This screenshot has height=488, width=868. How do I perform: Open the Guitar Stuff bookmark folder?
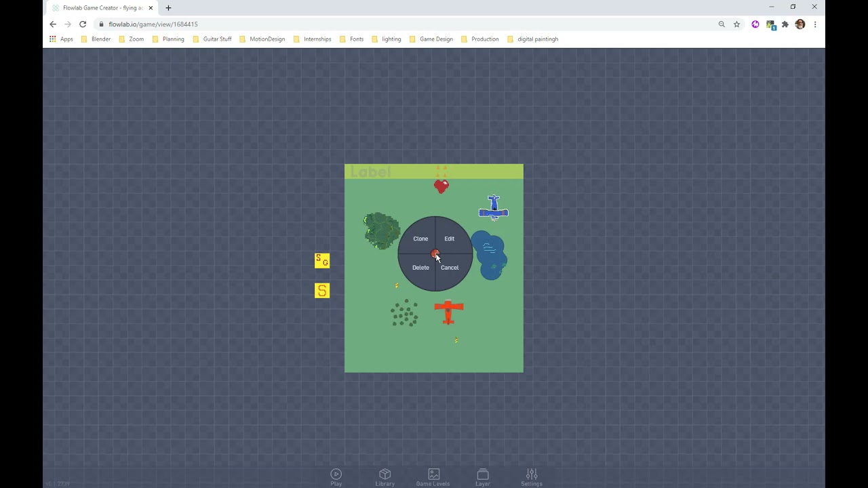point(212,39)
